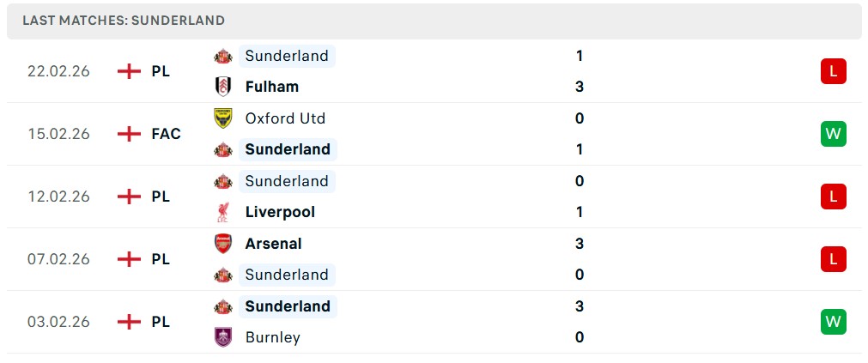Click the Fulham club crest icon
This screenshot has width=868, height=363.
pos(223,87)
